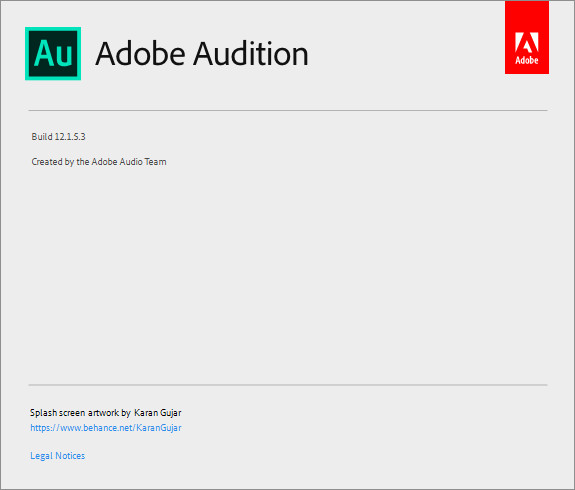
Task: Click the red Adobe logo badge
Action: 527,37
